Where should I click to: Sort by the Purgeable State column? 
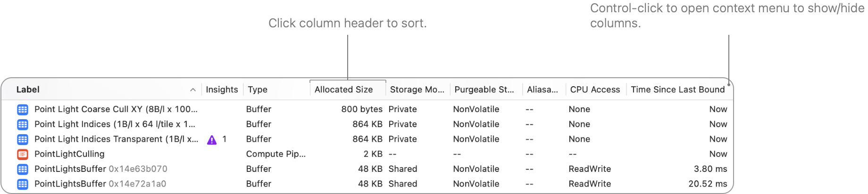point(484,89)
